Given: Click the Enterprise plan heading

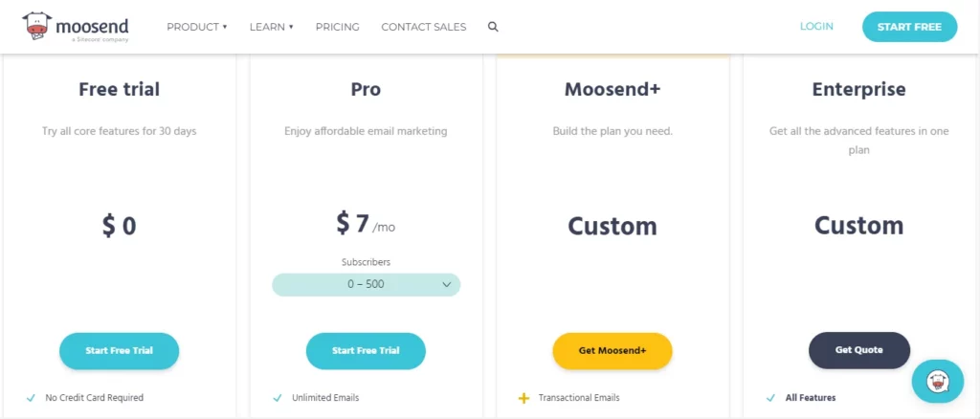Looking at the screenshot, I should (858, 90).
